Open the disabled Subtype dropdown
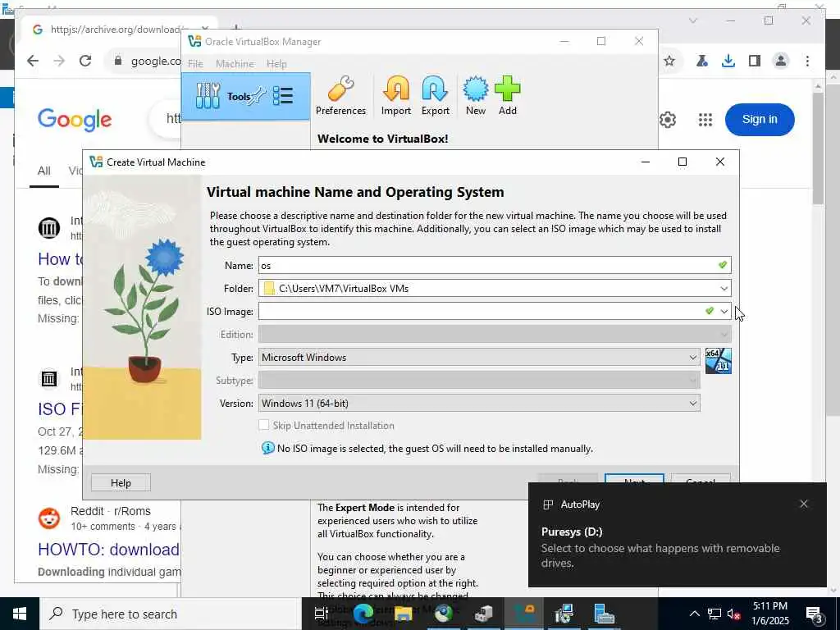The height and width of the screenshot is (630, 840). click(x=479, y=381)
